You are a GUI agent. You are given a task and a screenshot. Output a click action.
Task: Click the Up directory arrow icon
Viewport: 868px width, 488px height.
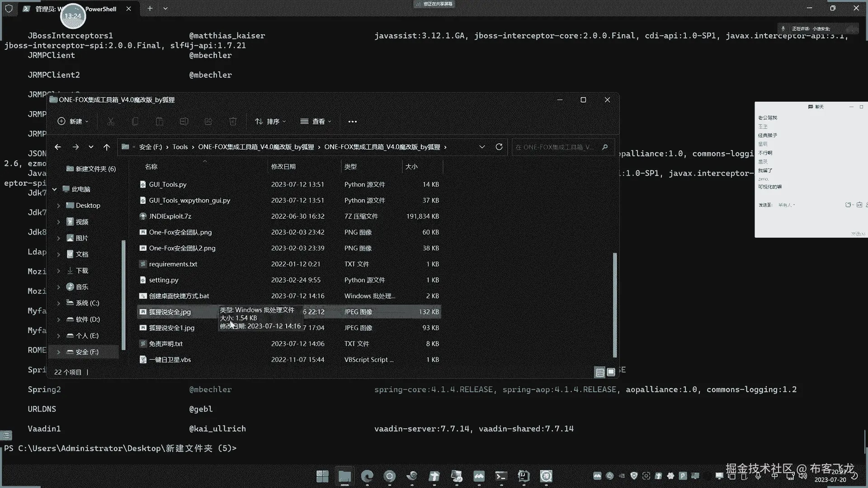[x=107, y=147]
